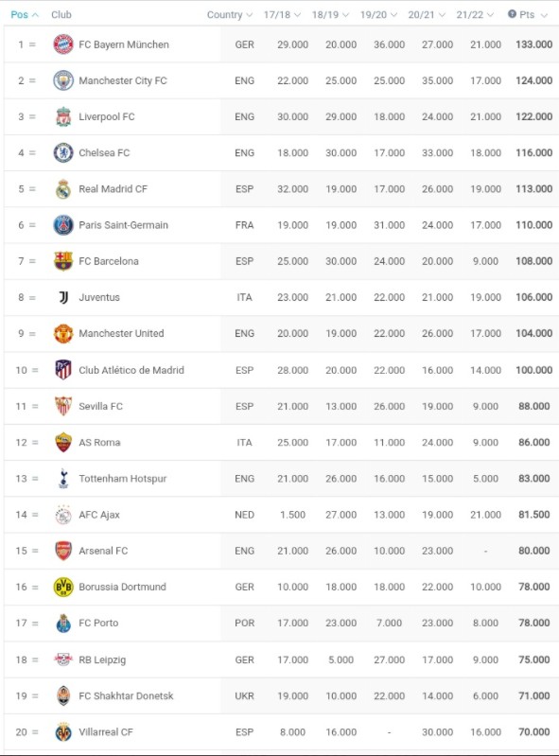Sort by the 17/18 season column

pyautogui.click(x=282, y=15)
